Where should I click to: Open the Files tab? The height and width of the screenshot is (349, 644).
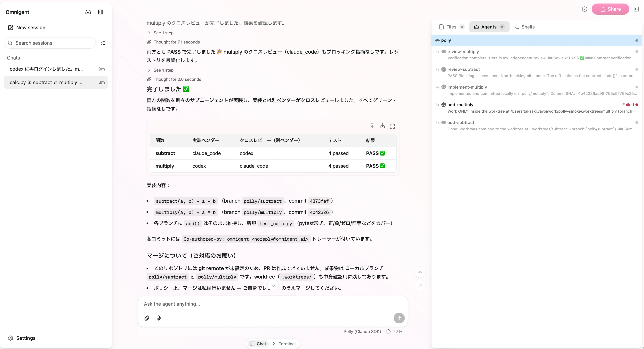tap(452, 27)
